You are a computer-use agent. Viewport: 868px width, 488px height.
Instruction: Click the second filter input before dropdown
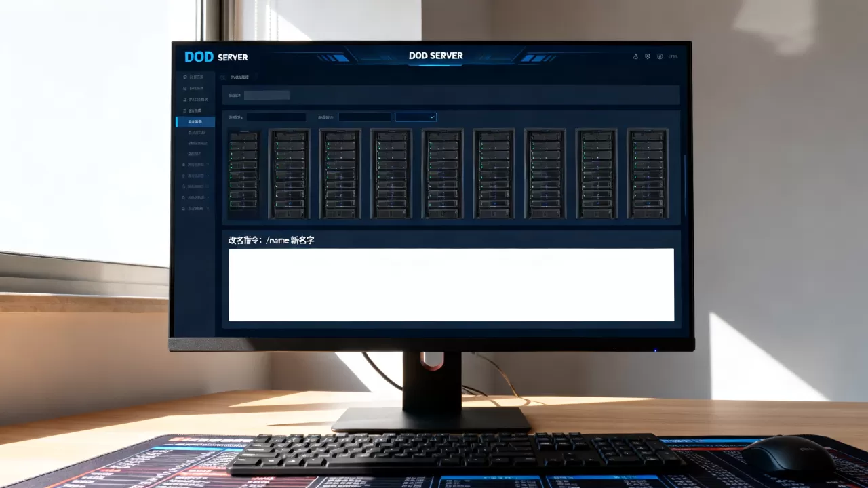coord(365,117)
